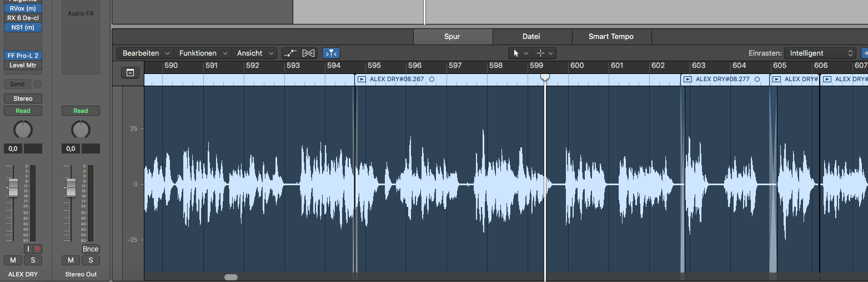Click the Stereo Out peak level display
868x282 pixels.
click(x=91, y=149)
